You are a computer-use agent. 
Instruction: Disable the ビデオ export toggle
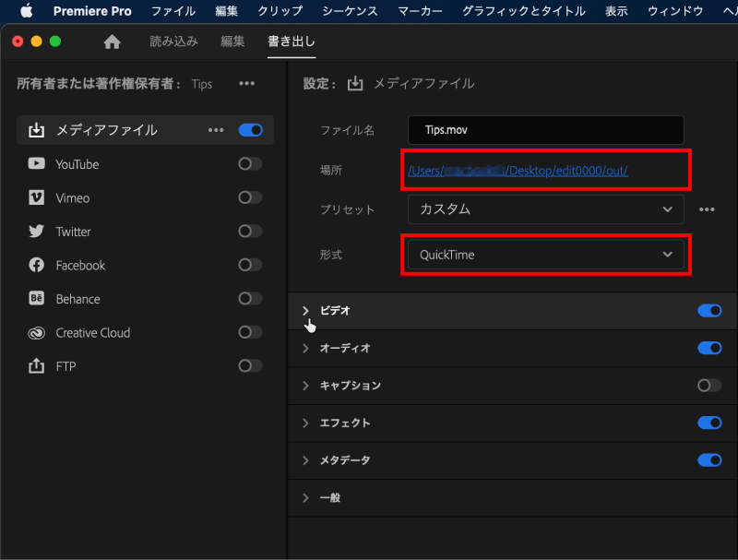(x=709, y=311)
